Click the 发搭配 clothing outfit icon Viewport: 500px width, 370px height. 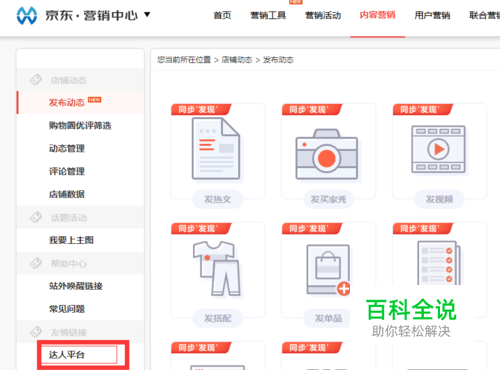tap(217, 269)
